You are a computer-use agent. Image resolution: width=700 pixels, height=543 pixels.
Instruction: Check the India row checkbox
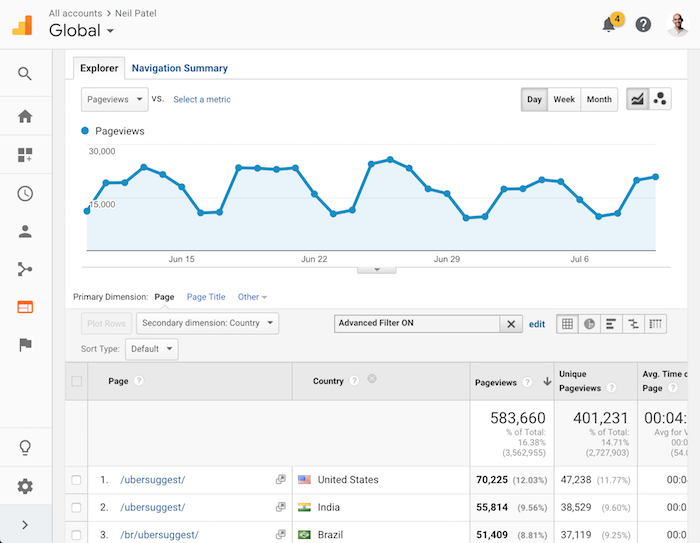click(x=76, y=508)
